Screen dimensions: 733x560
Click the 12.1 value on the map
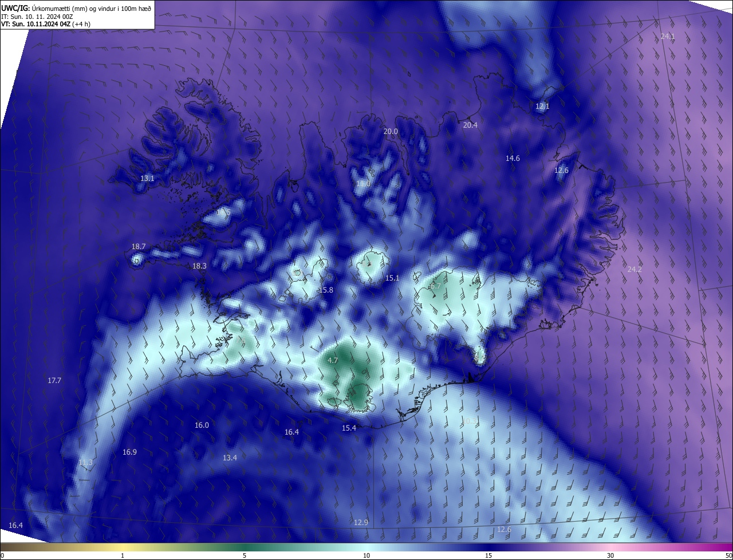tap(542, 107)
